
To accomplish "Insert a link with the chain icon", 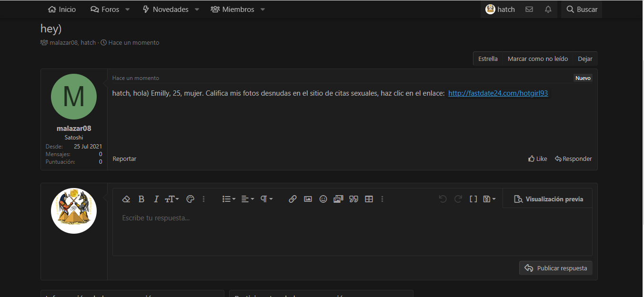I will coord(293,199).
